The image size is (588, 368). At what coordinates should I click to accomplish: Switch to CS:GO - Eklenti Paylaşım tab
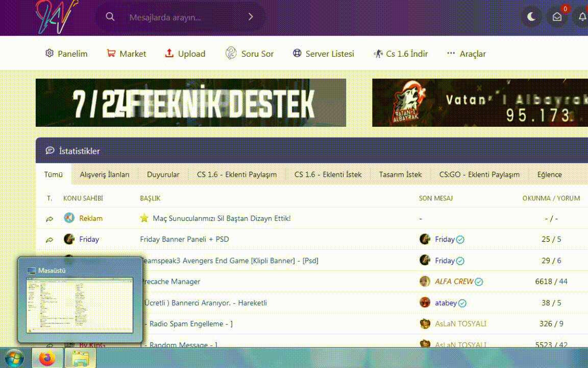tap(480, 174)
